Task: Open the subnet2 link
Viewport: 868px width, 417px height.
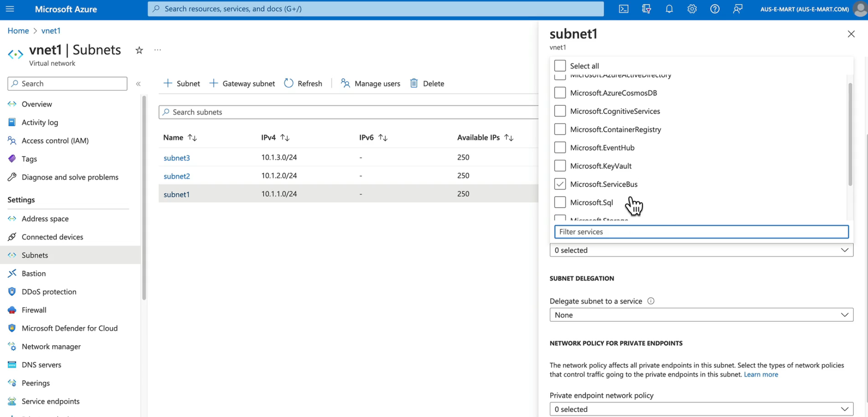Action: [x=176, y=176]
